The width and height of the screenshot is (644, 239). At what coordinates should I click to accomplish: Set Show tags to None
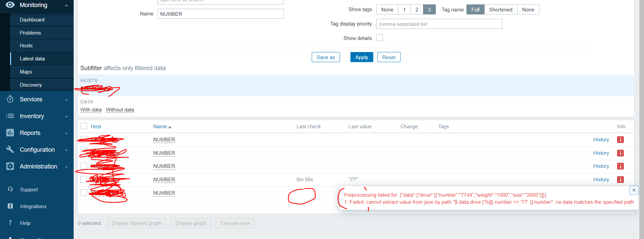(x=387, y=9)
